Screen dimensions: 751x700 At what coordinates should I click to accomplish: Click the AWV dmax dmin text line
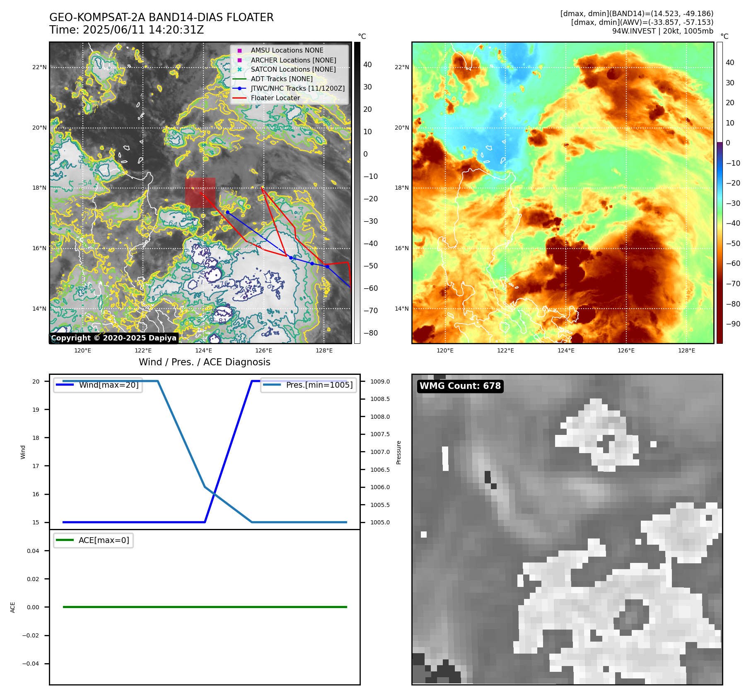[642, 22]
